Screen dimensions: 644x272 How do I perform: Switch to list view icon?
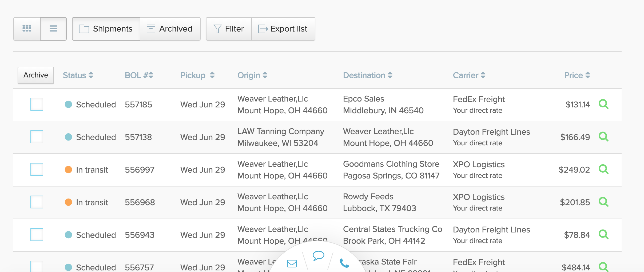coord(53,29)
